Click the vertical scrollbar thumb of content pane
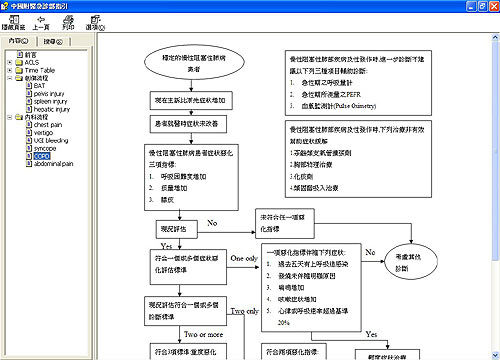500x360 pixels. tap(495, 150)
